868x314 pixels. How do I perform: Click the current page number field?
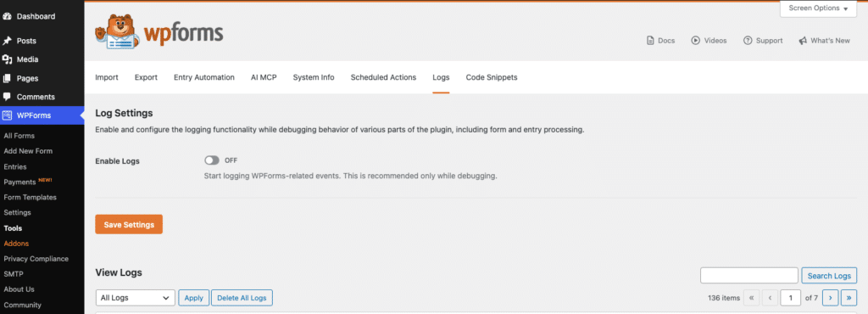(791, 298)
